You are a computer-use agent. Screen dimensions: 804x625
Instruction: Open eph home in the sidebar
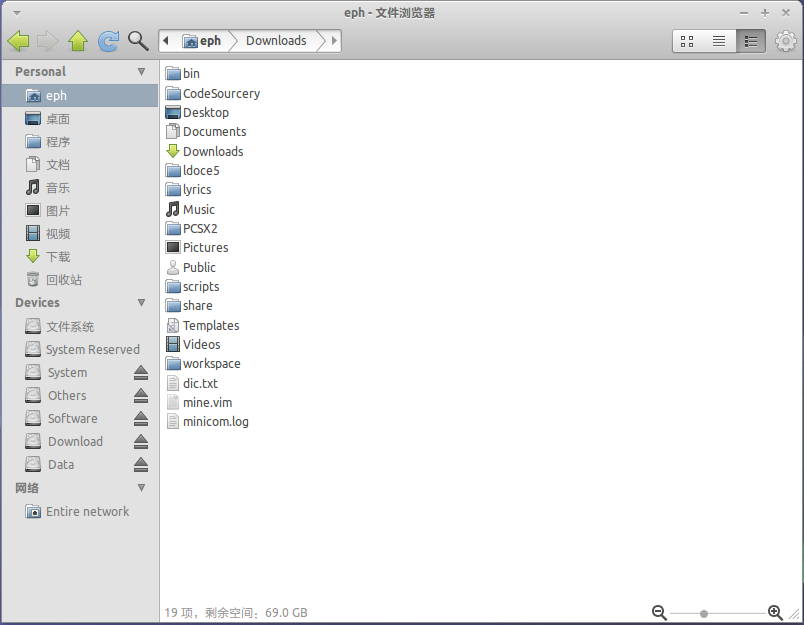(x=80, y=95)
